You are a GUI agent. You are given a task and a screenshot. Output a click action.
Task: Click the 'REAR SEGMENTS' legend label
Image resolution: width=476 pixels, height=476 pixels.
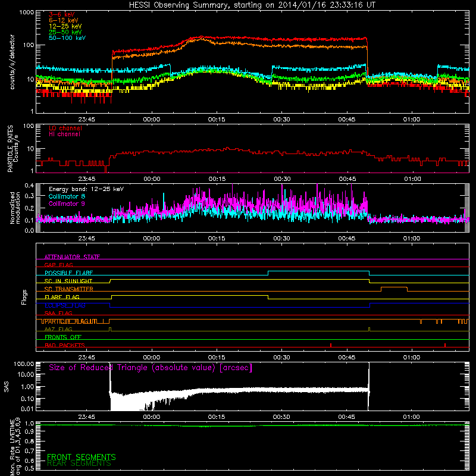[x=79, y=464]
